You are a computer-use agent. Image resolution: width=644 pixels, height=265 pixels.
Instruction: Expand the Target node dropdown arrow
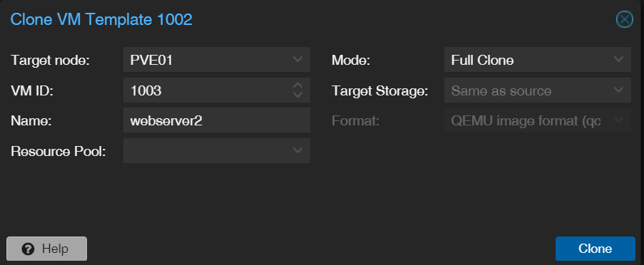(x=298, y=59)
